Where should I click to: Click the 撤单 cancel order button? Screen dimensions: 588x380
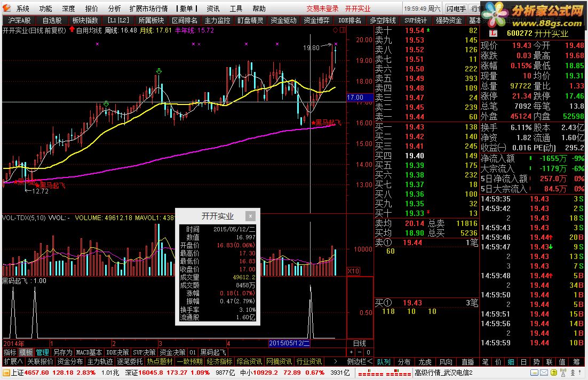[x=186, y=9]
